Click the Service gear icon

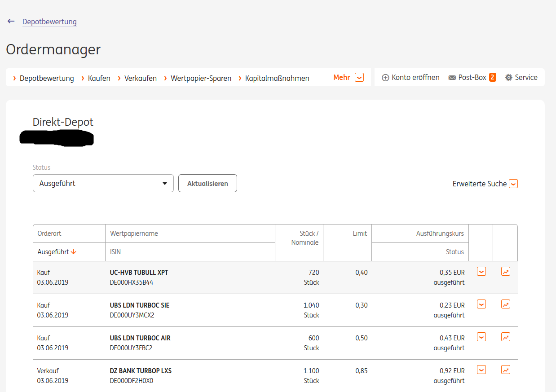[x=509, y=77]
